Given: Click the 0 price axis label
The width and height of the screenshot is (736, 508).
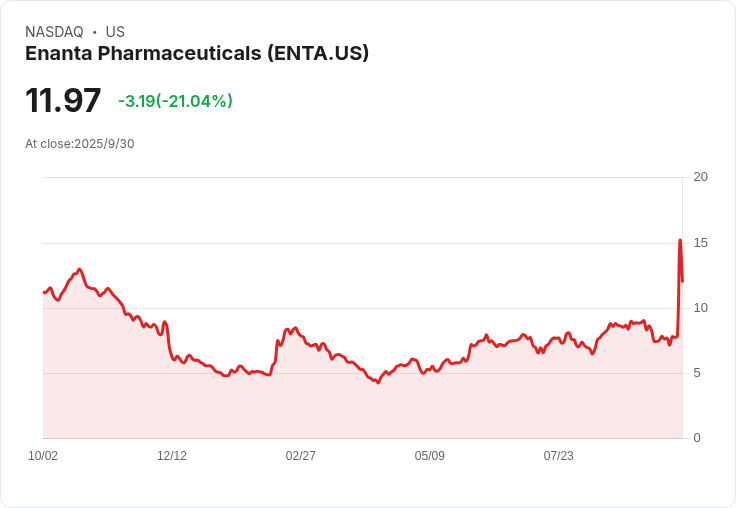Looking at the screenshot, I should coord(697,438).
